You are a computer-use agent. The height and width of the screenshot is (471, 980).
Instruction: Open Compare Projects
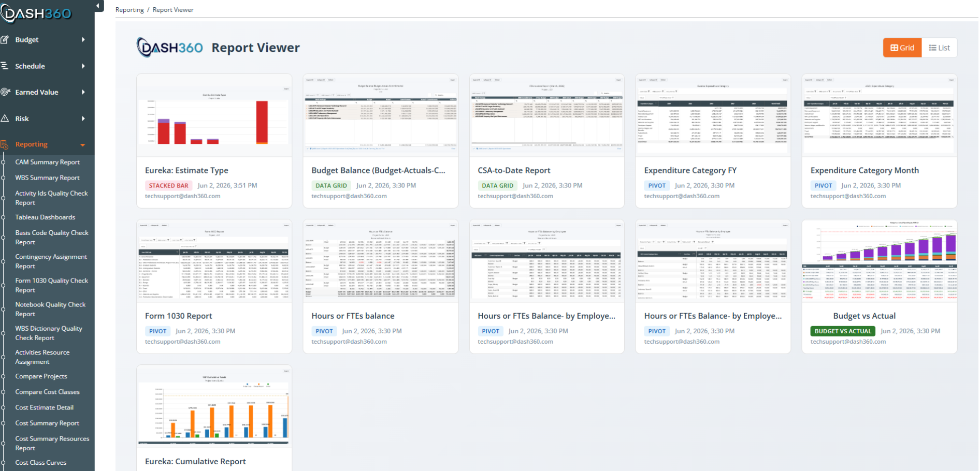pos(41,376)
